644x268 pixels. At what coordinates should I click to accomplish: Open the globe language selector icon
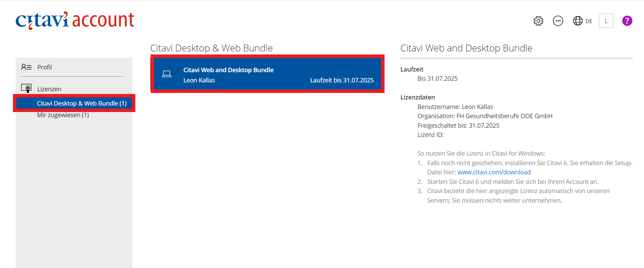point(578,21)
